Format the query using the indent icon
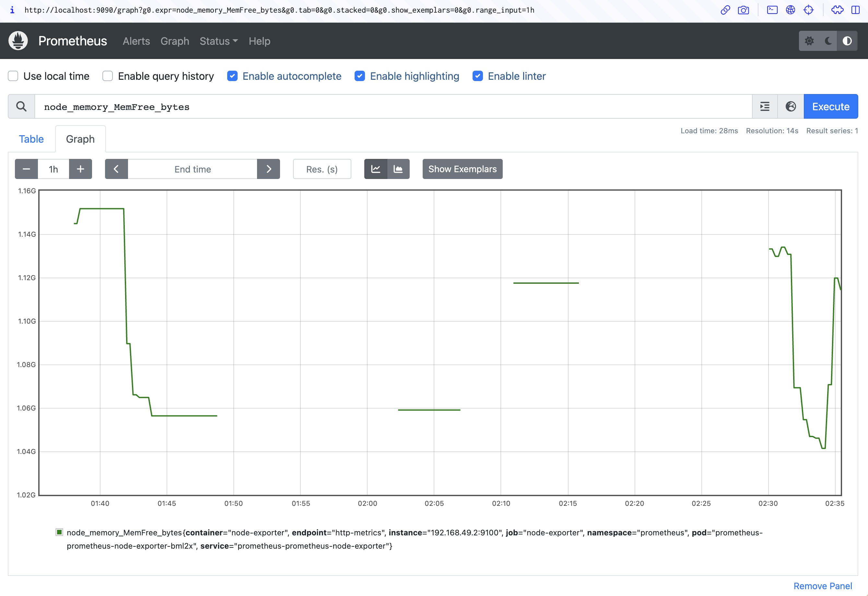Image resolution: width=868 pixels, height=596 pixels. click(765, 106)
